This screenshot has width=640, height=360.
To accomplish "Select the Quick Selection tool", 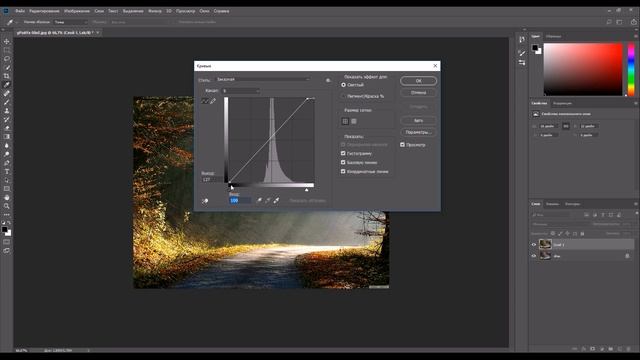I will click(7, 67).
